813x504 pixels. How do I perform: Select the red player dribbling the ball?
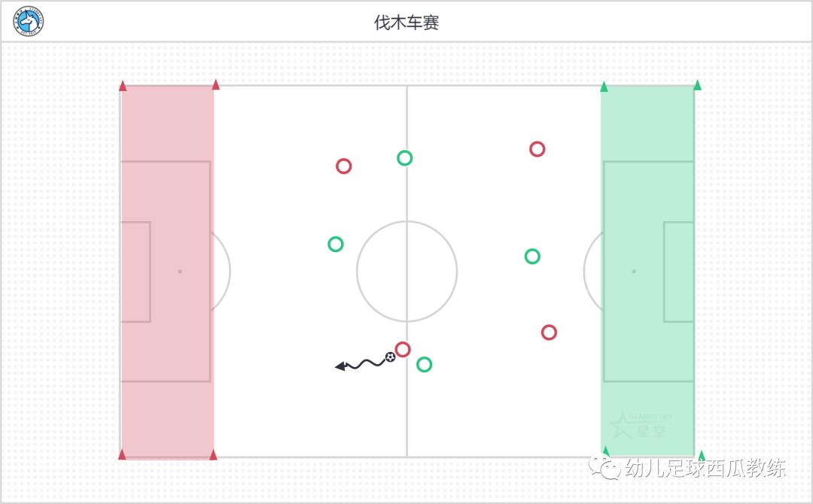tap(403, 349)
